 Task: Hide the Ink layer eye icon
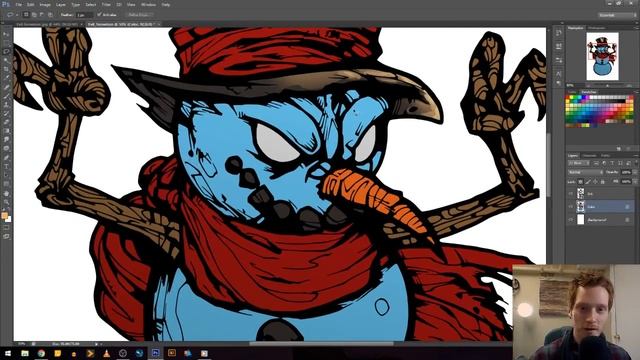571,193
